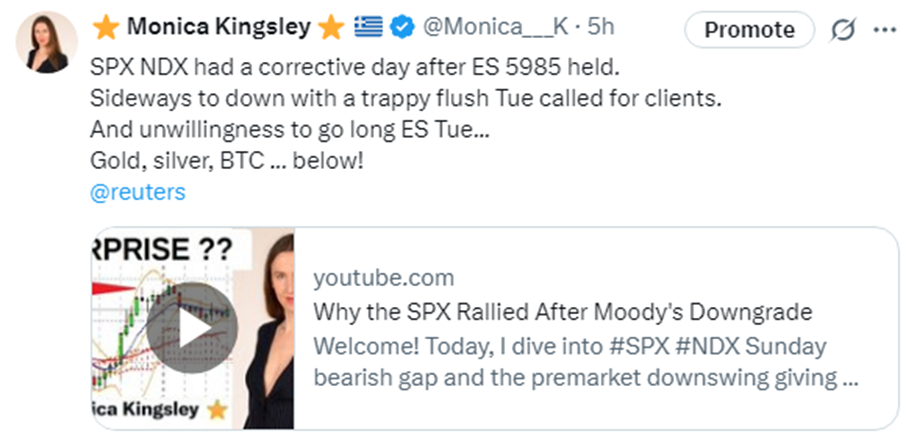The image size is (917, 437).
Task: Click the blue verified checkmark badge
Action: point(402,29)
